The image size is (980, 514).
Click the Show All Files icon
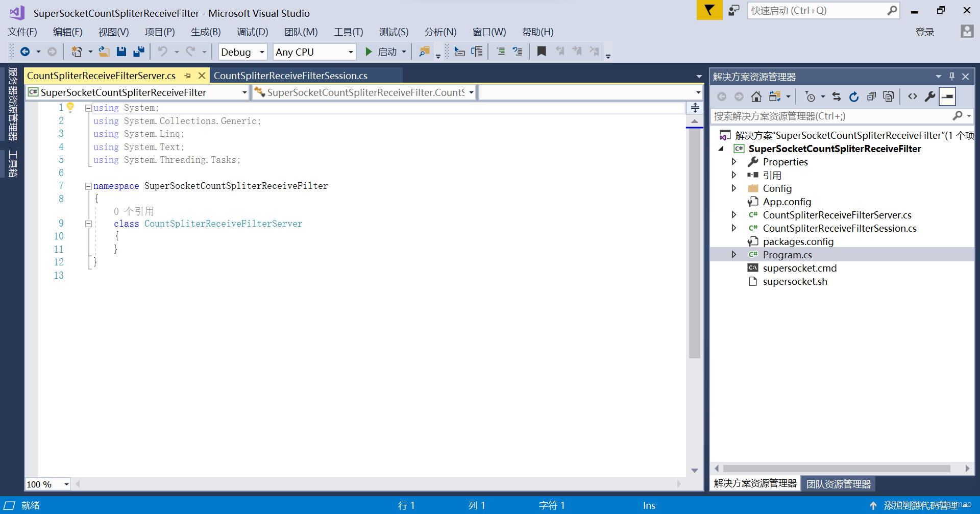tap(889, 96)
